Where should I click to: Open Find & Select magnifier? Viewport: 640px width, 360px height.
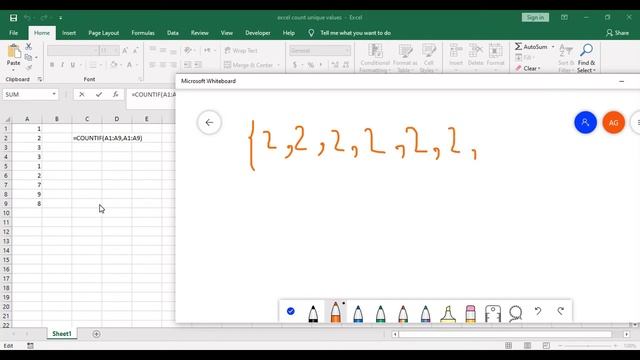[586, 58]
